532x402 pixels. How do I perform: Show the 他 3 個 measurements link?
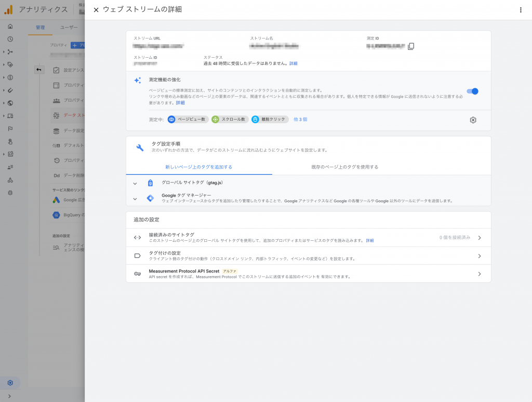pos(300,120)
